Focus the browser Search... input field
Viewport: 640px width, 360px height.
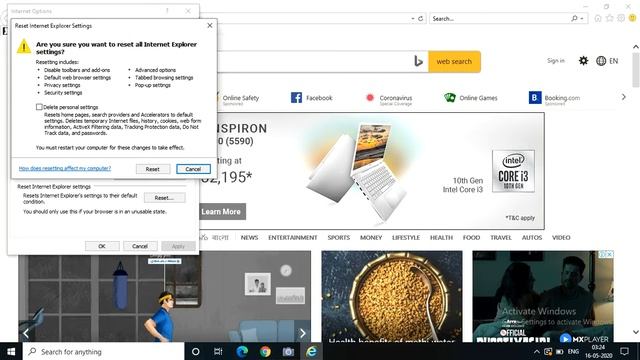[x=500, y=18]
